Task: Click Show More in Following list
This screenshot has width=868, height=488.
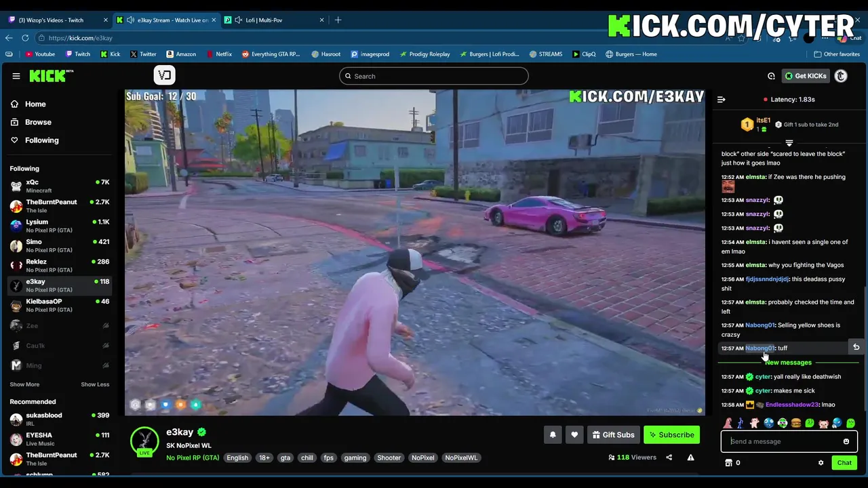Action: 24,384
